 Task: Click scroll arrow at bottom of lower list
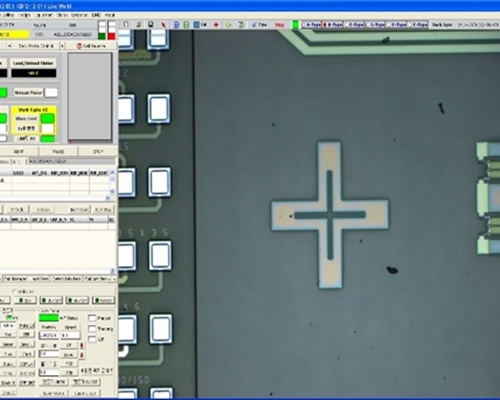112,271
